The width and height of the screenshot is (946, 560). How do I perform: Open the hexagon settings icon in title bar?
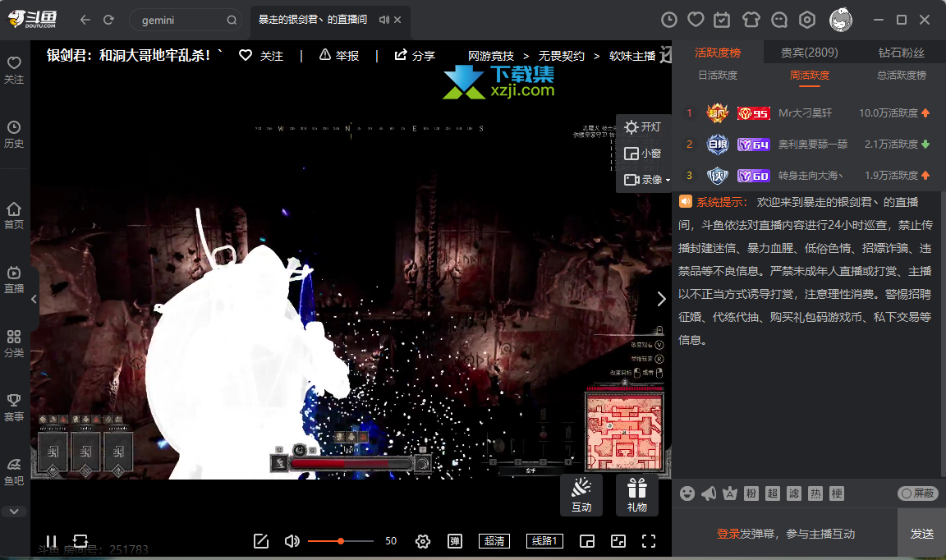coord(807,20)
